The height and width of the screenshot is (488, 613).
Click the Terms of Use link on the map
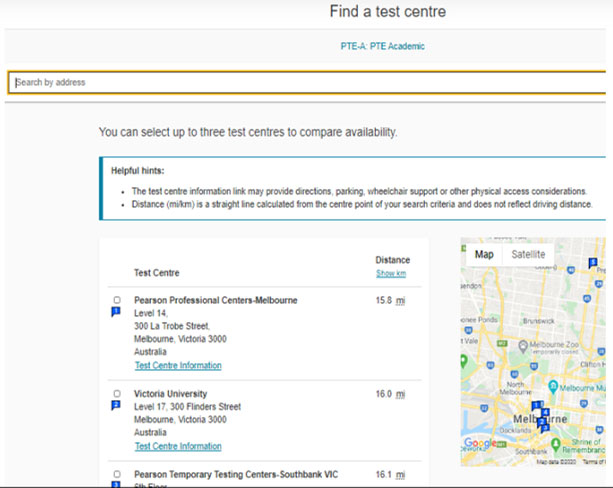(x=594, y=462)
